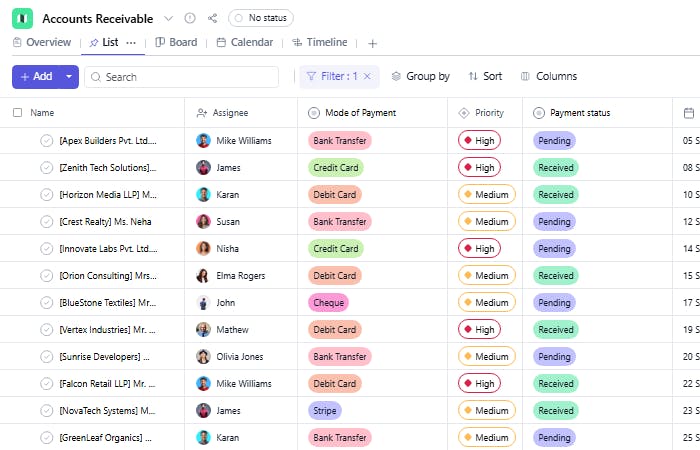Change High priority for Apex Builders
The image size is (700, 450).
coord(479,141)
